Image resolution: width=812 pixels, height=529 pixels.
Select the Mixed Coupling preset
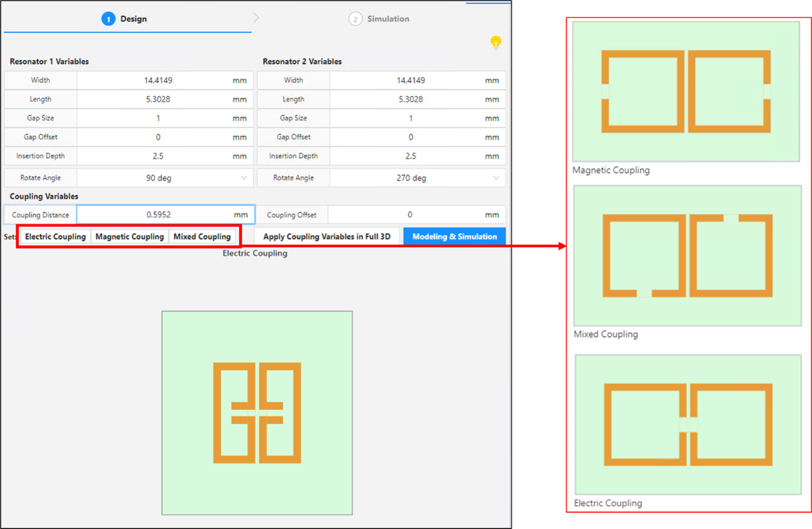point(202,237)
